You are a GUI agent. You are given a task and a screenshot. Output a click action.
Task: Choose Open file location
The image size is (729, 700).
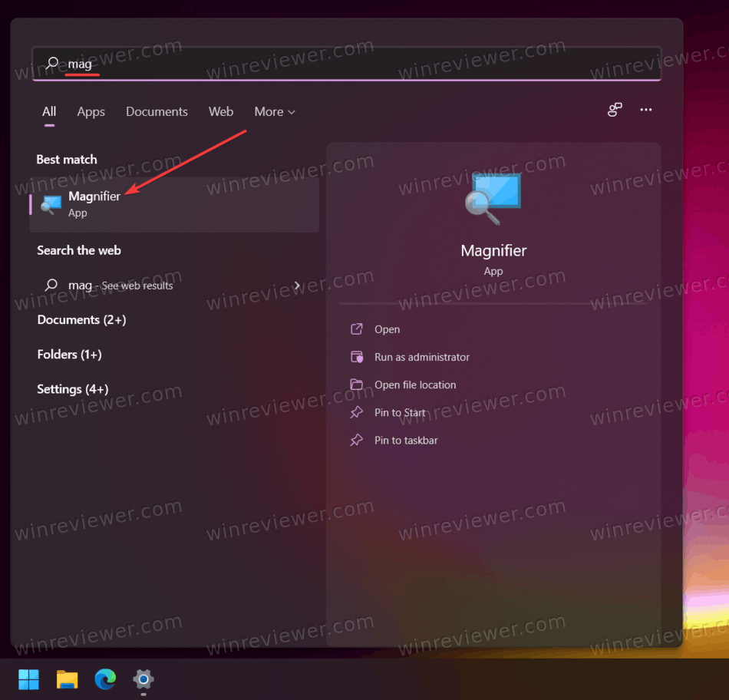(x=415, y=385)
